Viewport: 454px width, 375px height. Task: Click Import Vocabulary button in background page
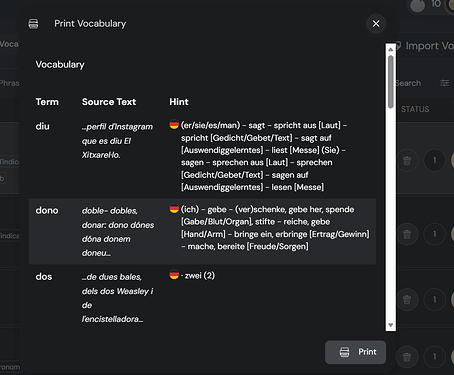click(425, 46)
